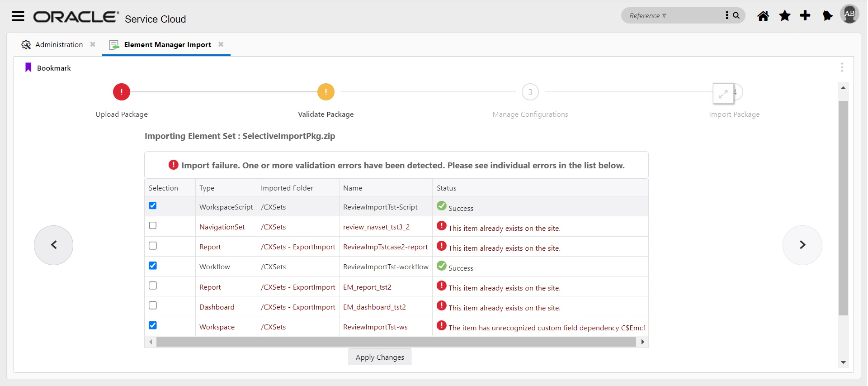Go to next step with right chevron
The image size is (868, 386).
[x=802, y=245]
